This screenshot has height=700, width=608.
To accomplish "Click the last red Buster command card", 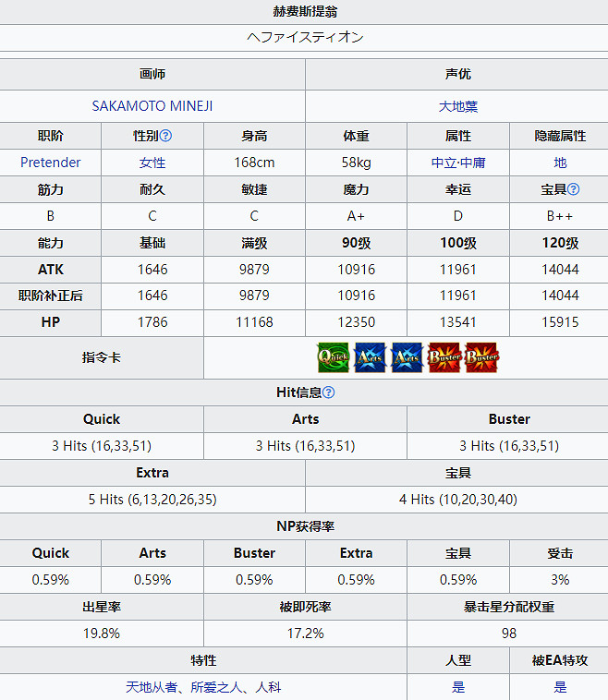I will 481,357.
